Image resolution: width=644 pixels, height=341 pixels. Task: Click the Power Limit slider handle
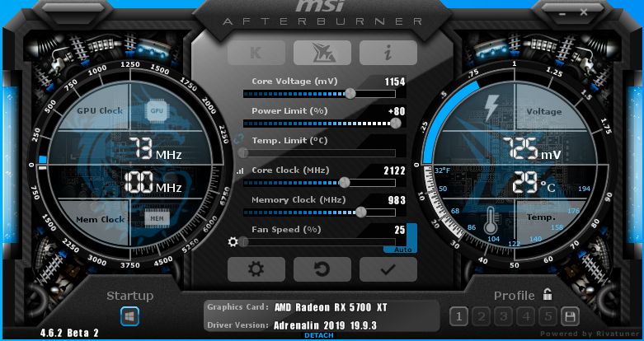pos(396,123)
